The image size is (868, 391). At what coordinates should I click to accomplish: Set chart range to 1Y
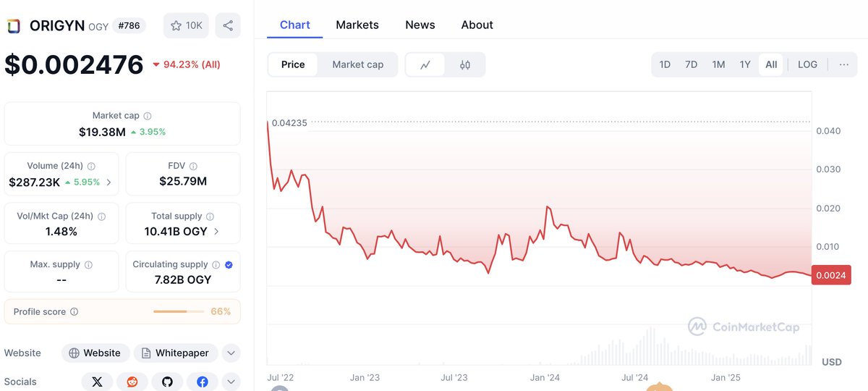(x=745, y=64)
